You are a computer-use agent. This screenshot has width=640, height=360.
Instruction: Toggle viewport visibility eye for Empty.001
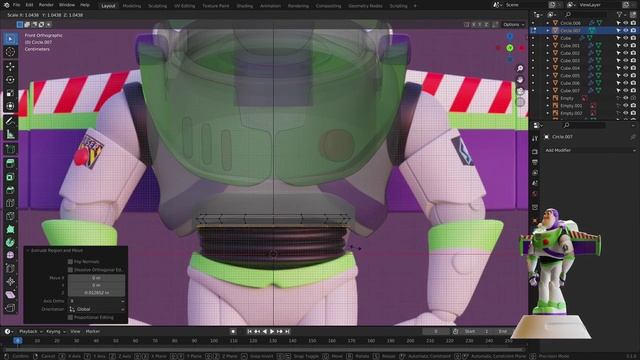tap(626, 106)
